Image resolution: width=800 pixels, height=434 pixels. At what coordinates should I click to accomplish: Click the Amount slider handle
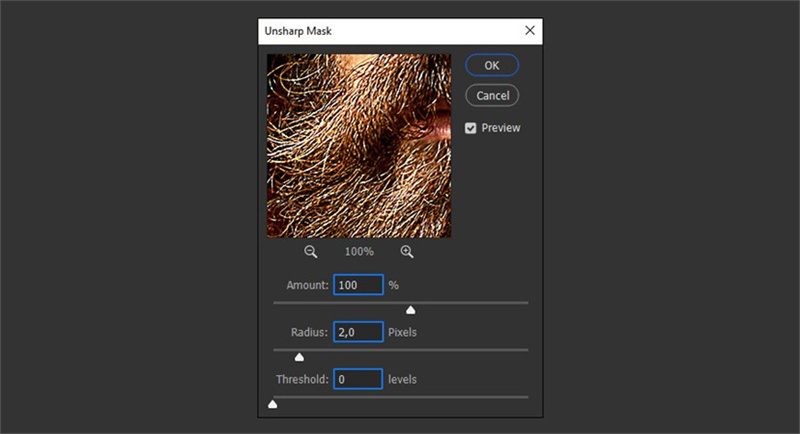tap(410, 310)
